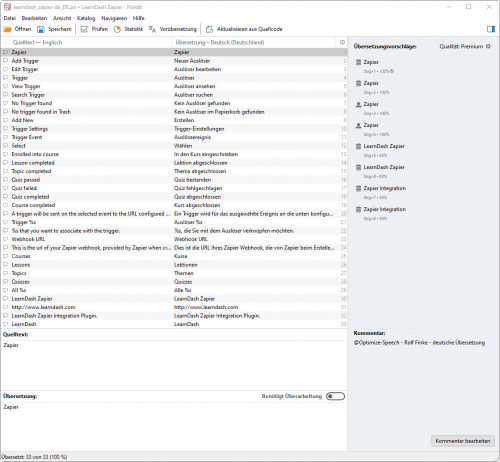Toggle Benötigt Überarbeitung switch
The height and width of the screenshot is (462, 500).
pos(335,396)
